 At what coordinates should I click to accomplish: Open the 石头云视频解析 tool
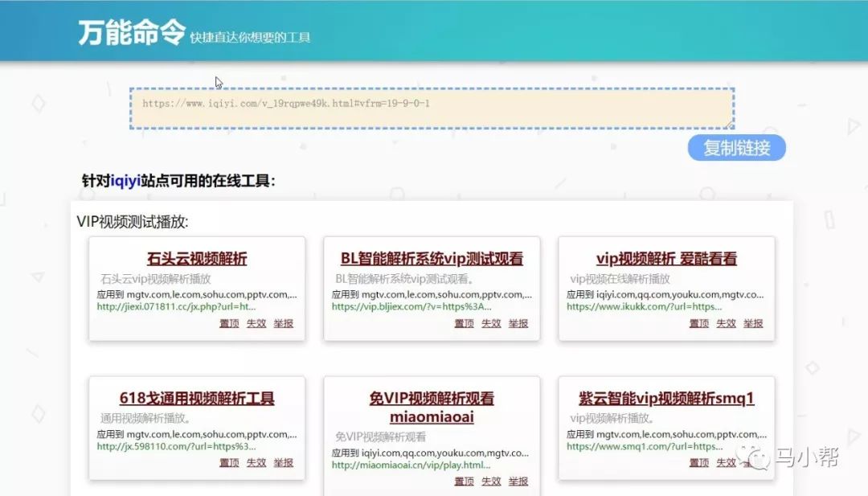(x=197, y=257)
